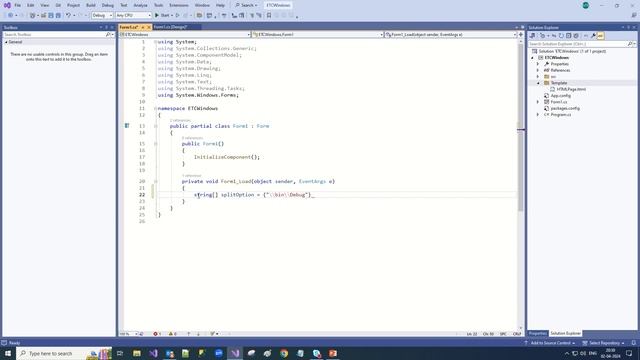Screen dimensions: 640x360
Task: Open the zoom percentage dropdown in editor
Action: tap(129, 334)
